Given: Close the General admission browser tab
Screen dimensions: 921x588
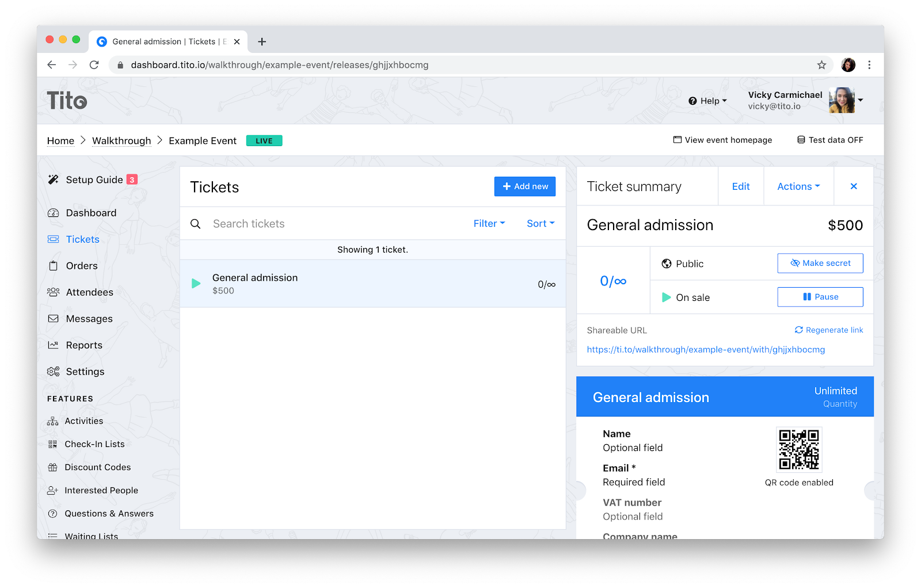Looking at the screenshot, I should (237, 41).
